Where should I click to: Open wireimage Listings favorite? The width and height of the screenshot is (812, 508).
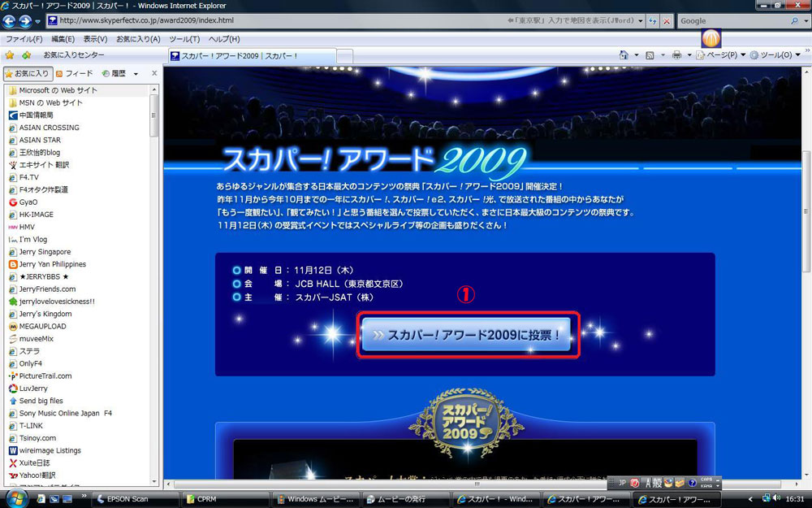click(x=45, y=450)
